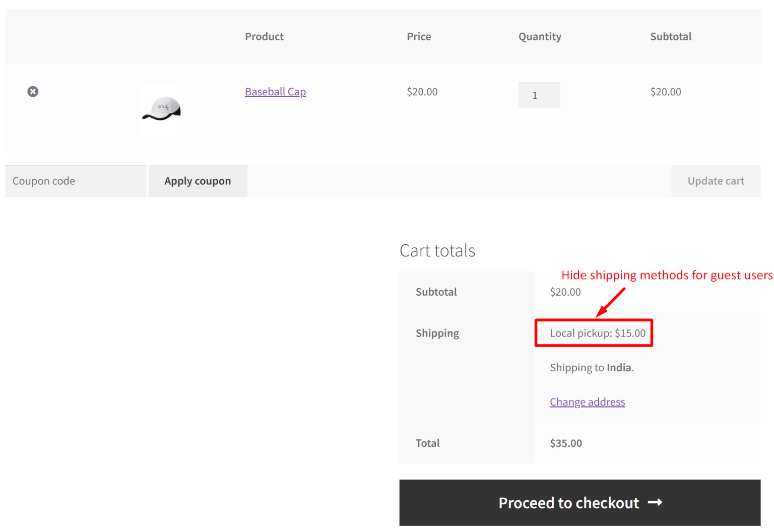Viewport: 774px width, 532px height.
Task: Click the Cart totals heading
Action: click(x=437, y=250)
